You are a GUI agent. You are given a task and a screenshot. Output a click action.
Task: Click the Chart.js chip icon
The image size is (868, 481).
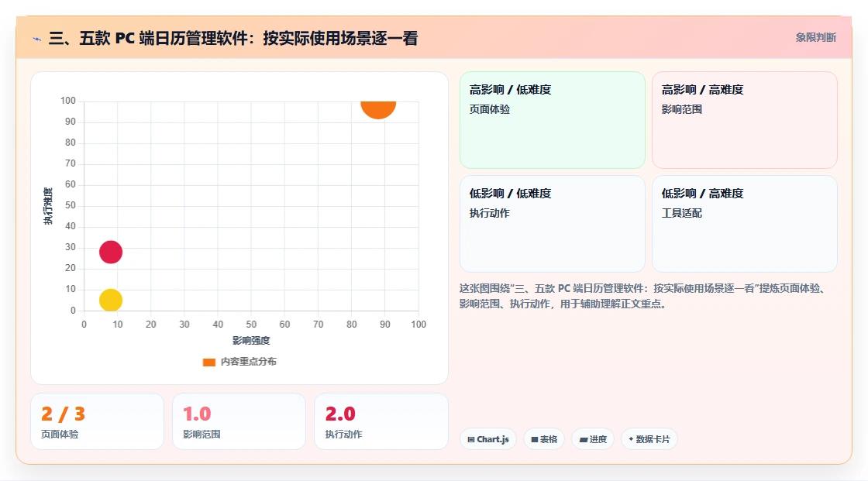(x=471, y=439)
